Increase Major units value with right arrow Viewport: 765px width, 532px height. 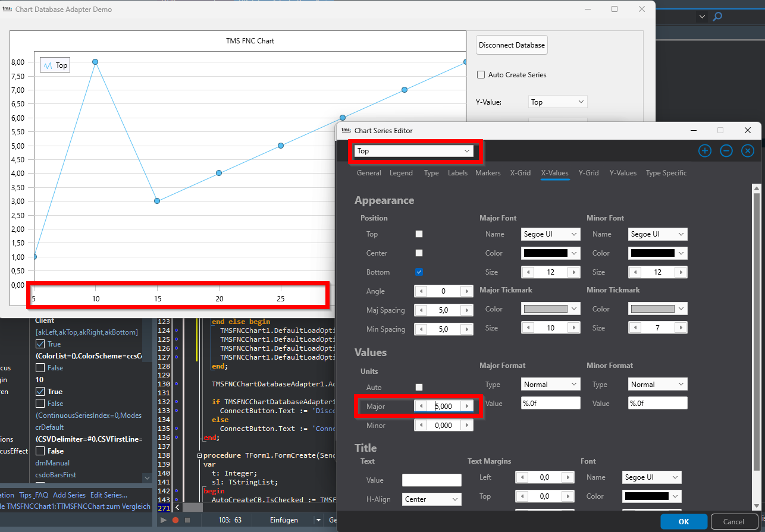click(x=467, y=407)
